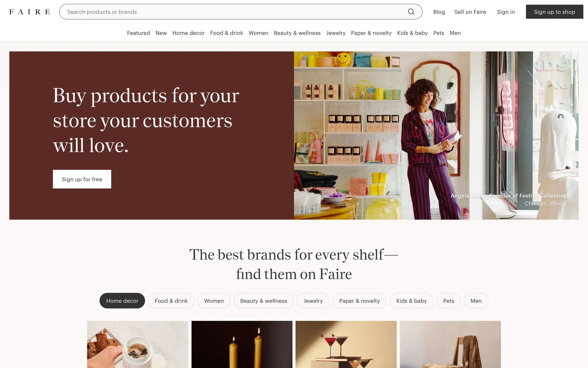588x368 pixels.
Task: Open the Faire logo homepage
Action: (x=30, y=12)
